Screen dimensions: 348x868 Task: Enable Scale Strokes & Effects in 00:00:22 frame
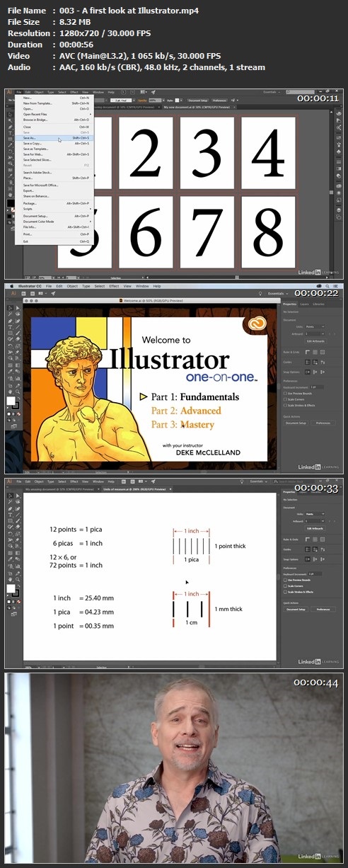(285, 405)
